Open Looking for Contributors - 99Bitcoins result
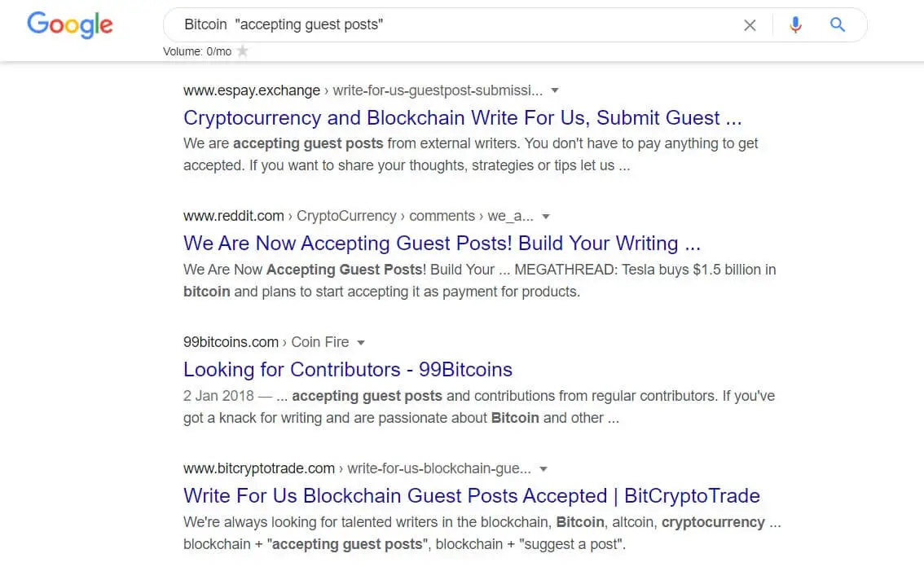 tap(348, 369)
